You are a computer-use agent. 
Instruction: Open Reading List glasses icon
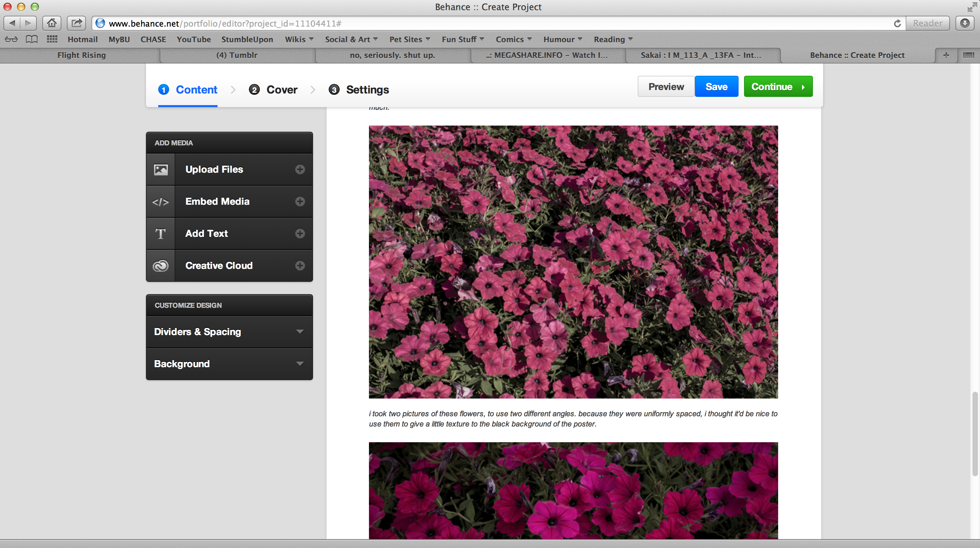11,39
